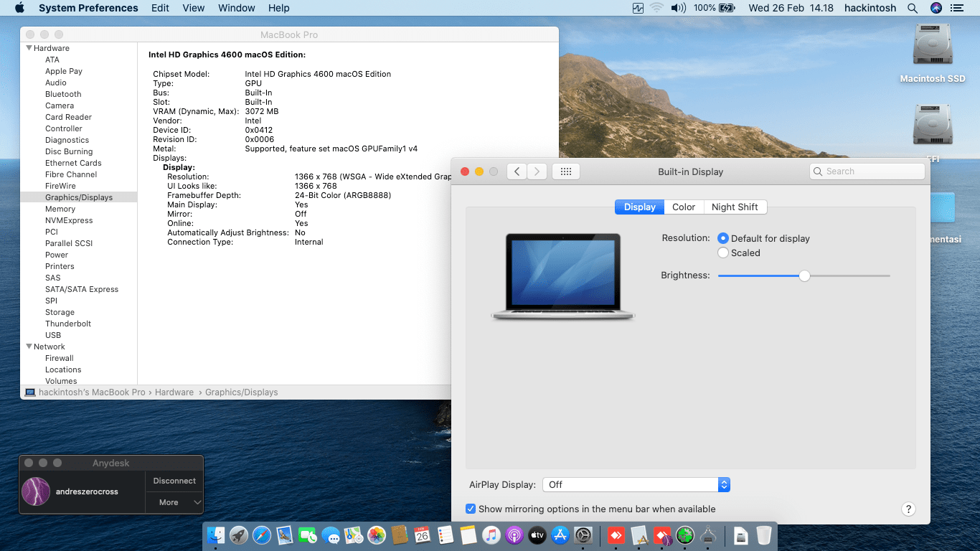Click the date and time in menu bar
This screenshot has width=980, height=551.
(x=791, y=8)
